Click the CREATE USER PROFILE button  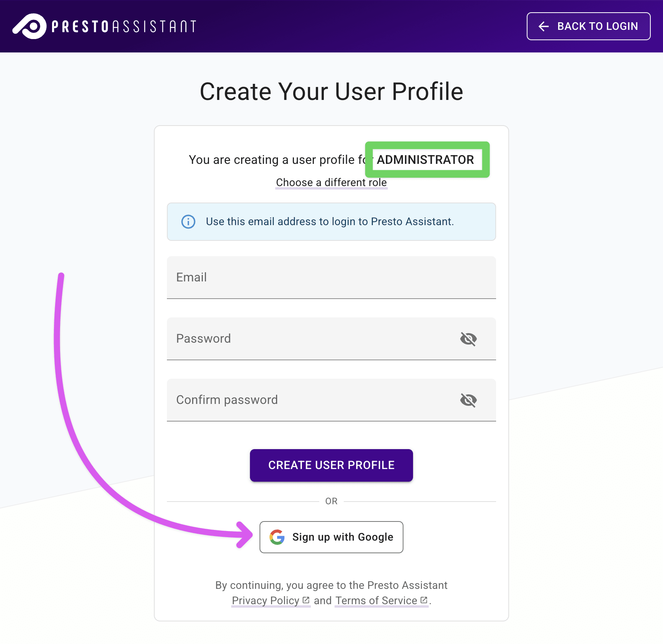coord(331,465)
